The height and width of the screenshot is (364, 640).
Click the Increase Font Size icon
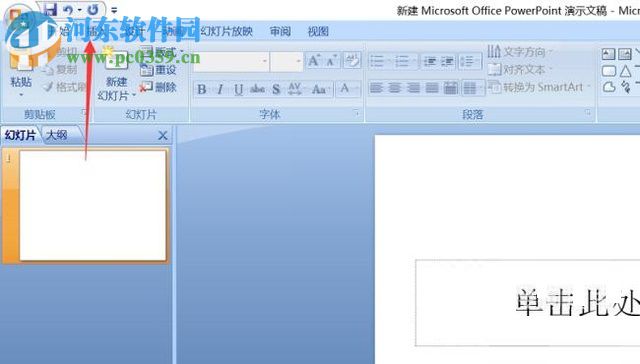coord(314,61)
